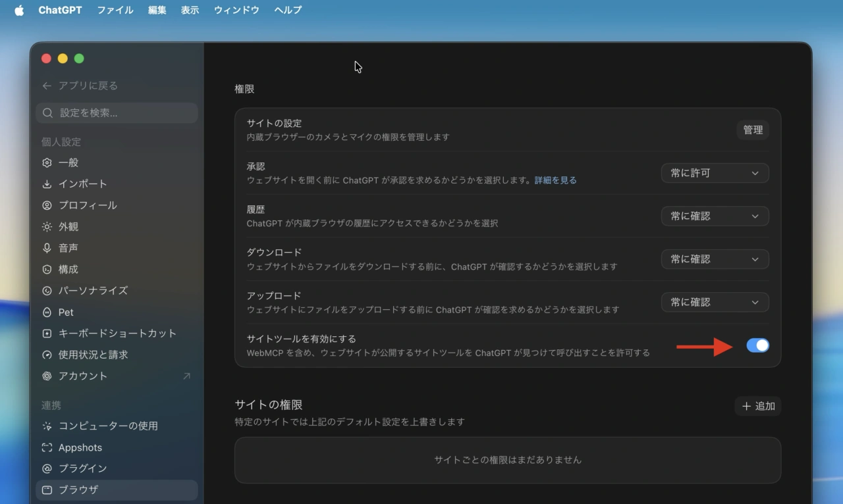Viewport: 843px width, 504px height.
Task: Click the Appshots capture icon
Action: [x=47, y=447]
